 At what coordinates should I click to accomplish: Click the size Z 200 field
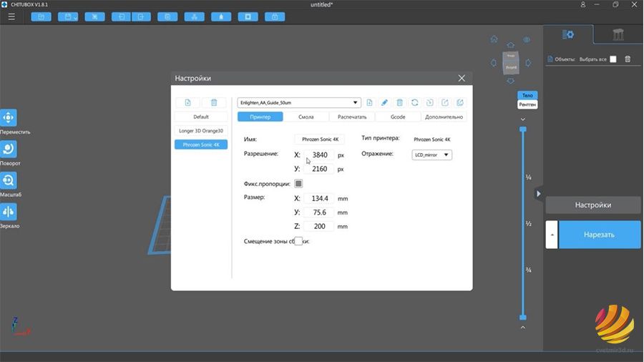[318, 226]
